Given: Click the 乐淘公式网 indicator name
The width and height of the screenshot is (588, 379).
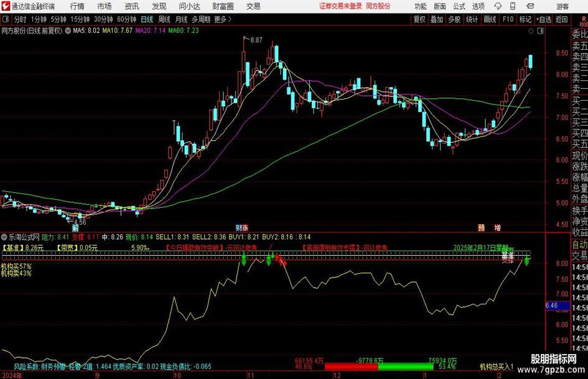Looking at the screenshot, I should point(24,237).
